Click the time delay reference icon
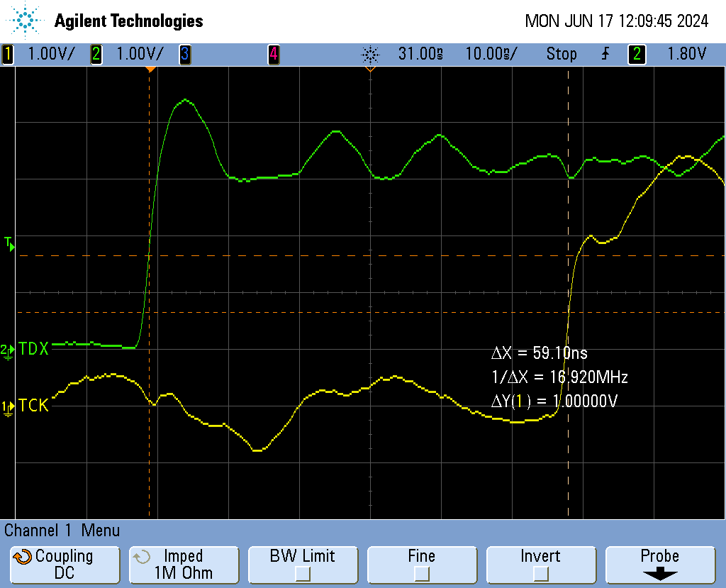Screen dimensions: 726x588 click(370, 54)
